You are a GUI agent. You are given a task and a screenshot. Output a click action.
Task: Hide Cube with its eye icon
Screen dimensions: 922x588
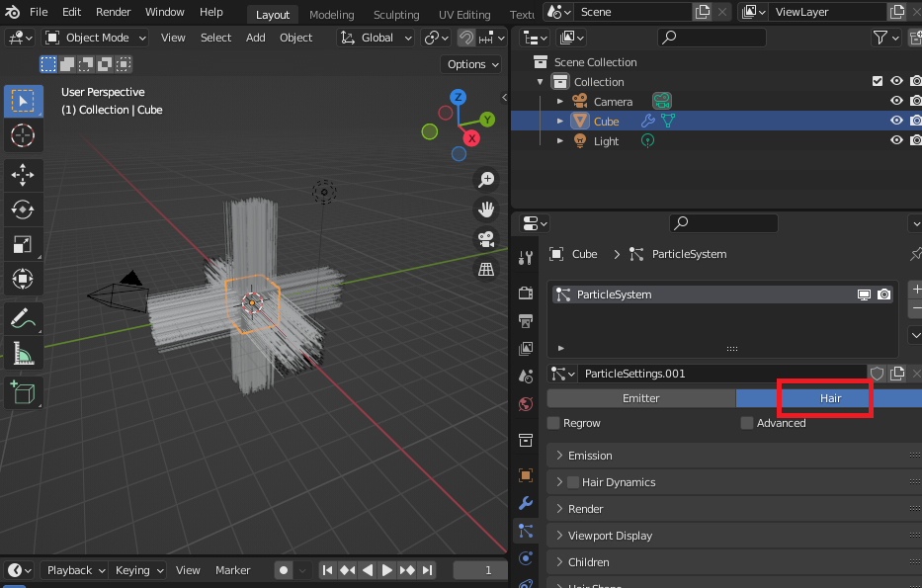tap(896, 121)
